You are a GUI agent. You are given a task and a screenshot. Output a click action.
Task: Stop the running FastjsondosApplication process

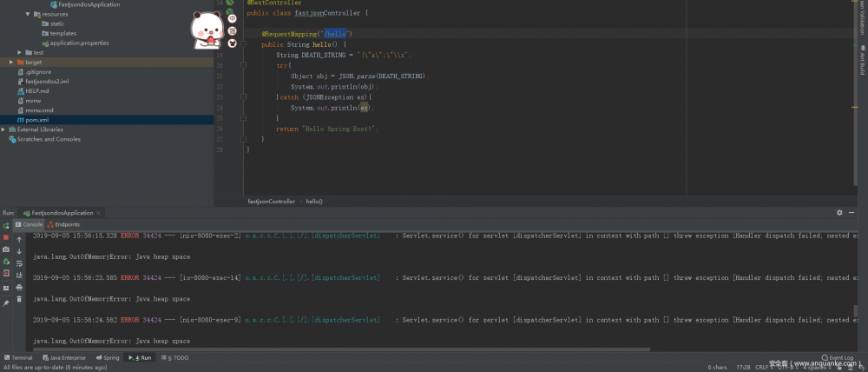tap(6, 237)
